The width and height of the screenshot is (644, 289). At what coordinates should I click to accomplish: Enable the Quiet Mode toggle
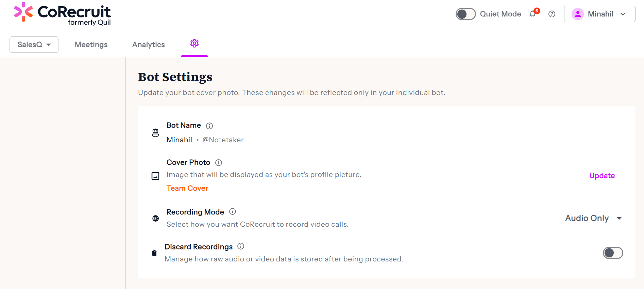click(x=465, y=14)
